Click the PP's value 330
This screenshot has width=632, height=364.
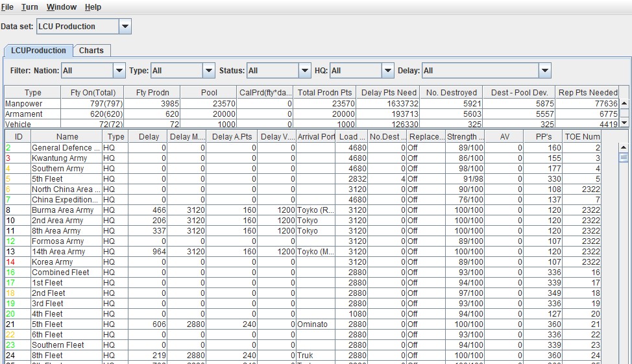point(543,179)
